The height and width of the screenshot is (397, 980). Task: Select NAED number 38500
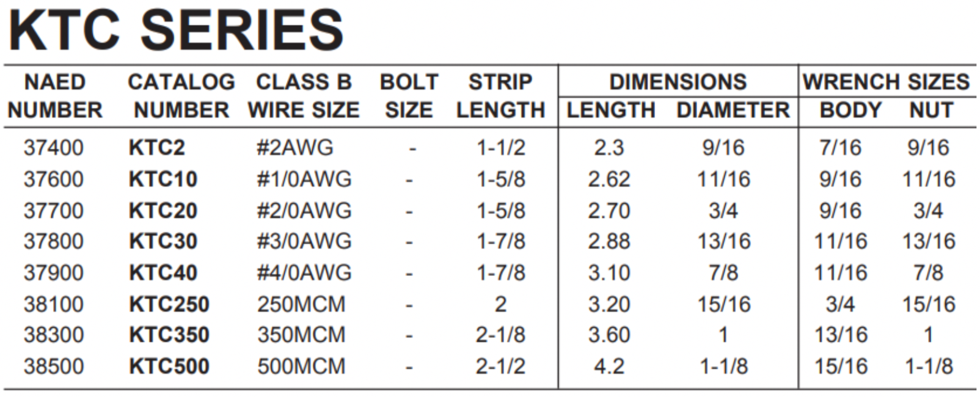pyautogui.click(x=54, y=366)
